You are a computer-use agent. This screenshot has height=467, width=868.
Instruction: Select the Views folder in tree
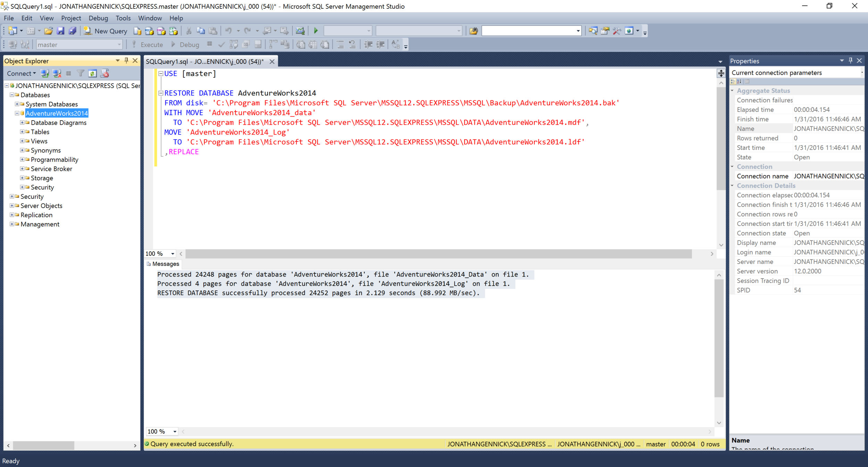point(39,141)
